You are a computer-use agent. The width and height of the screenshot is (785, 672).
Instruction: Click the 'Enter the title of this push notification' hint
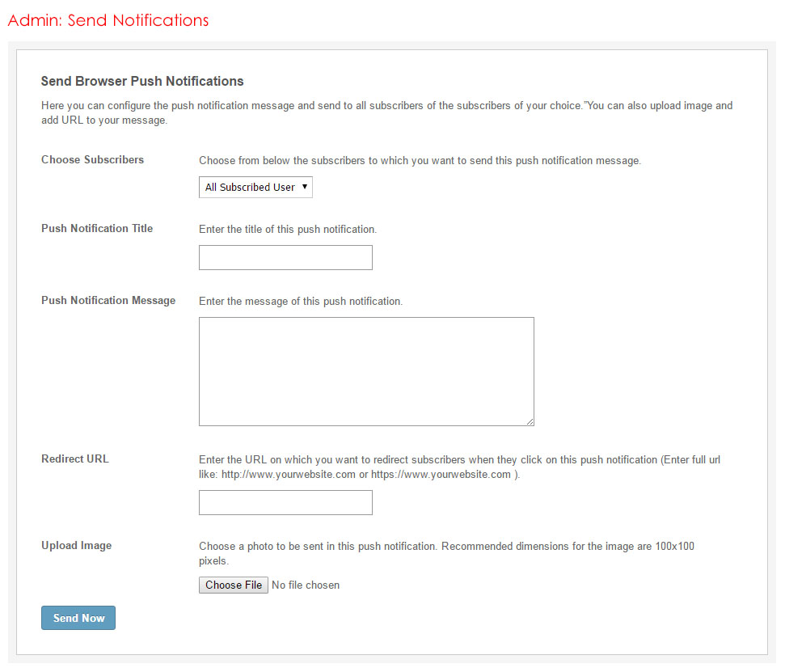288,229
